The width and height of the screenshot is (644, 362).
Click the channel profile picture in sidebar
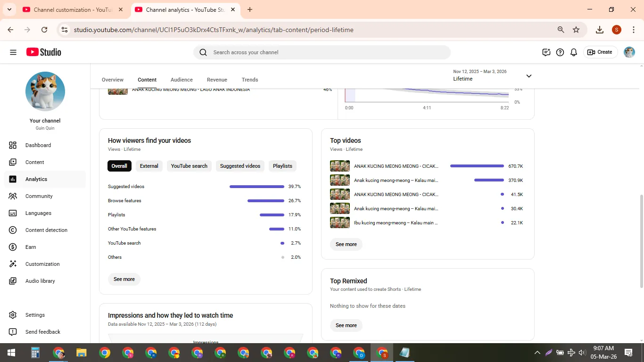(45, 91)
